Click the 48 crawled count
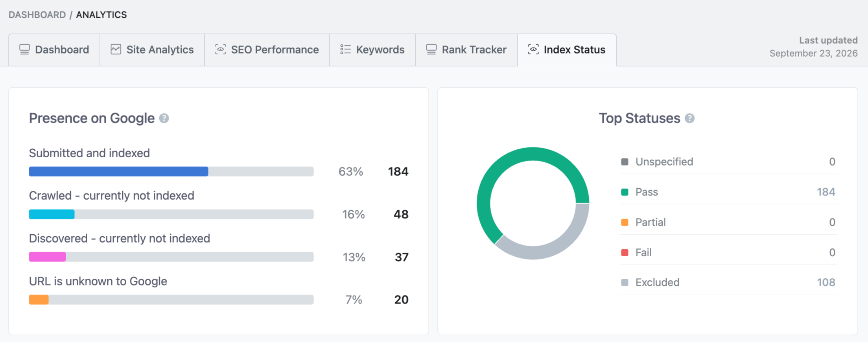868x342 pixels. [x=401, y=215]
